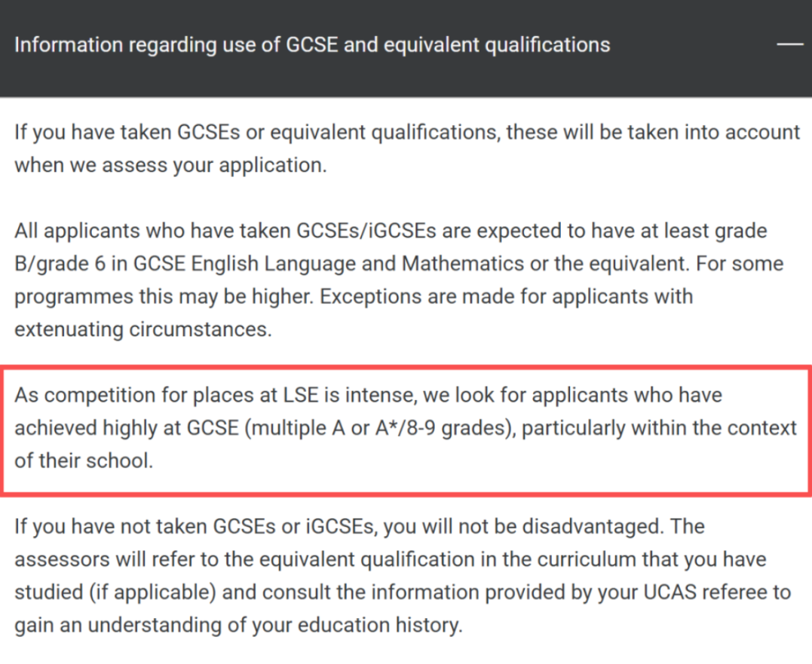
Task: Click the 'Information regarding use of GCSE' heading
Action: point(312,45)
